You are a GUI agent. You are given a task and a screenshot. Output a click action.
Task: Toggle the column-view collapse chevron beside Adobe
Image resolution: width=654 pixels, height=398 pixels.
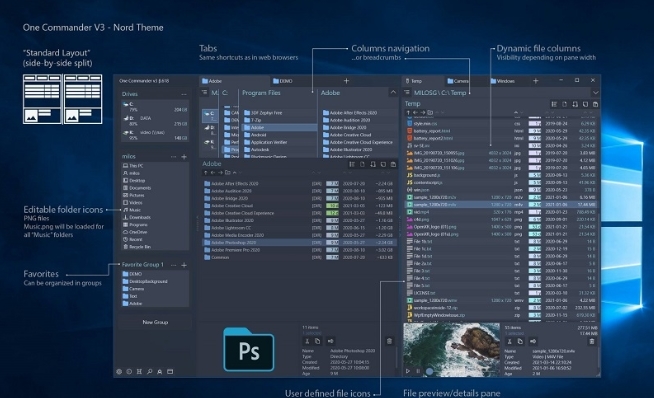(x=393, y=92)
